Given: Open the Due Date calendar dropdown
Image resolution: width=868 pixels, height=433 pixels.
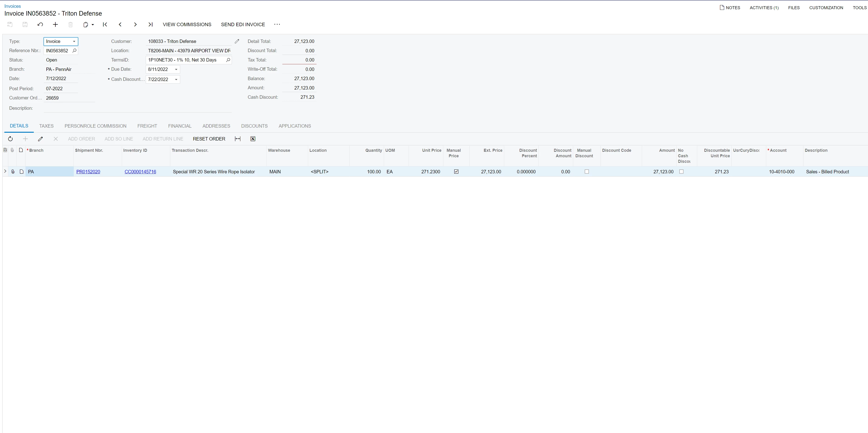Looking at the screenshot, I should click(176, 69).
